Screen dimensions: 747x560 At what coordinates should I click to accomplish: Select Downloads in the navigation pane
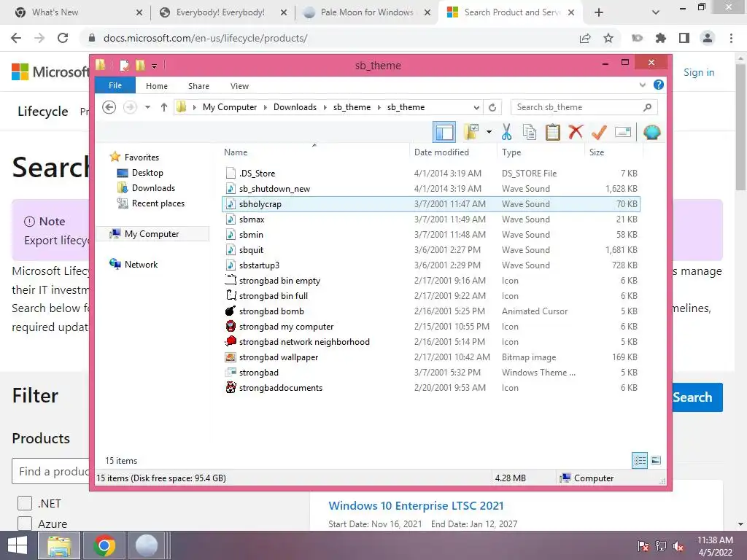coord(153,187)
